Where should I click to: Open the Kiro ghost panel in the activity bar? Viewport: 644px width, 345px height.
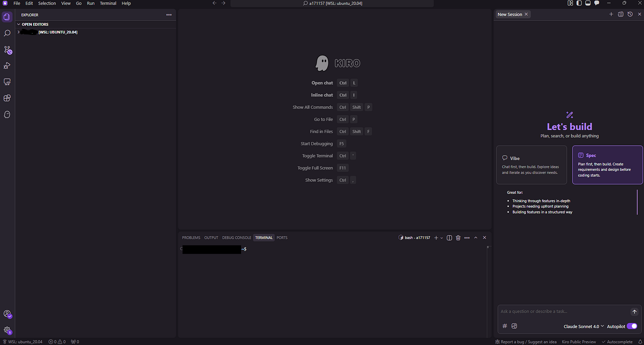tap(7, 114)
